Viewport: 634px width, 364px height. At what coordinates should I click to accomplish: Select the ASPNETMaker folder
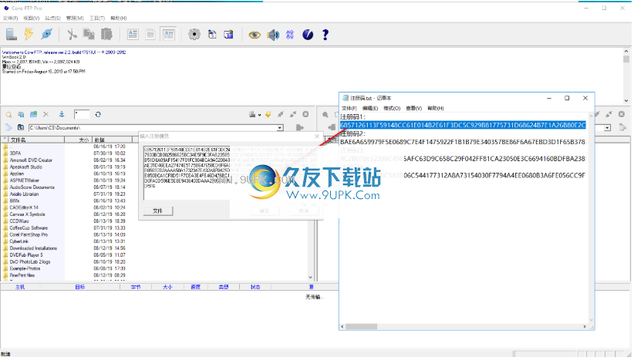click(25, 180)
